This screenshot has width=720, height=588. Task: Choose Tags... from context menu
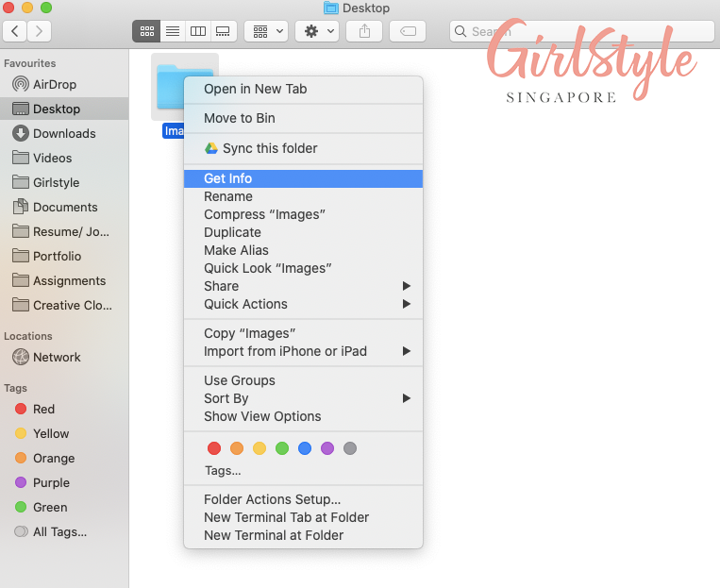click(303, 471)
